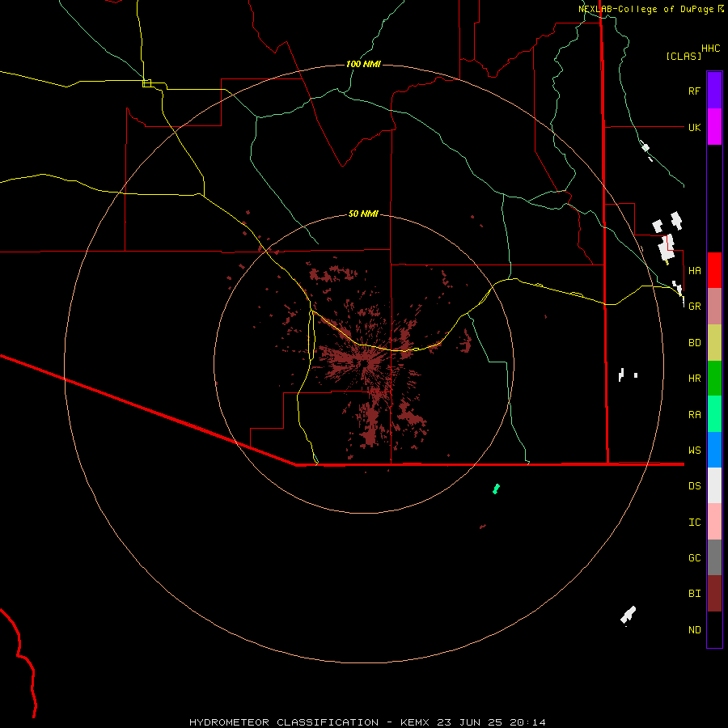The image size is (728, 728).
Task: Click the HA red legend swatch
Action: point(714,270)
